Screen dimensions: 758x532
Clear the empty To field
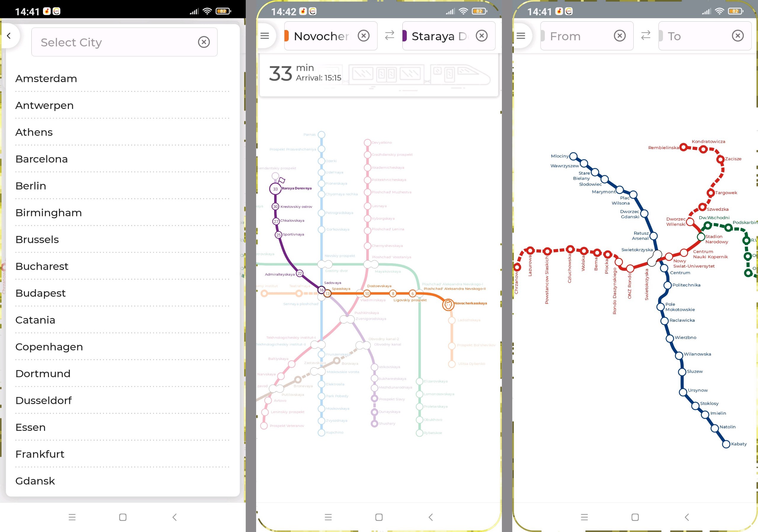tap(738, 36)
